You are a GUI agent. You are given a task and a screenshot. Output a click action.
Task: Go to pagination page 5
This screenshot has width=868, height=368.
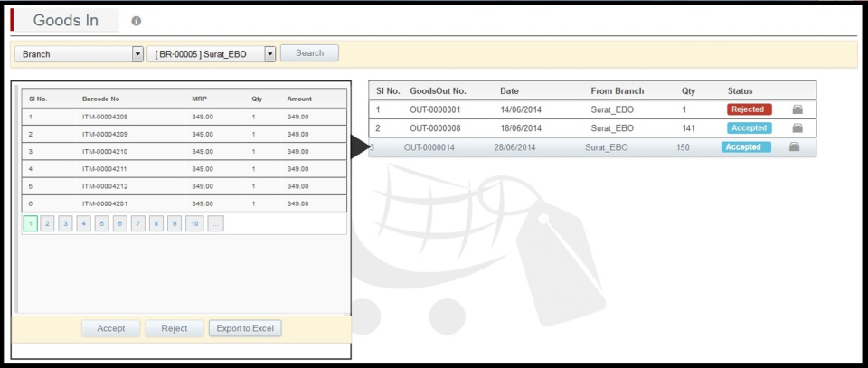[x=102, y=223]
